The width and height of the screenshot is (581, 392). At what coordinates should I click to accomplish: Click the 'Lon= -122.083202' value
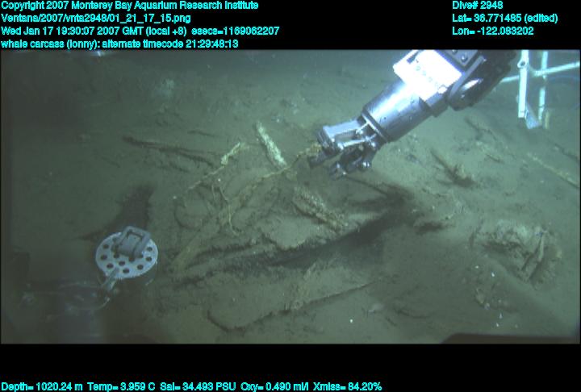[493, 31]
